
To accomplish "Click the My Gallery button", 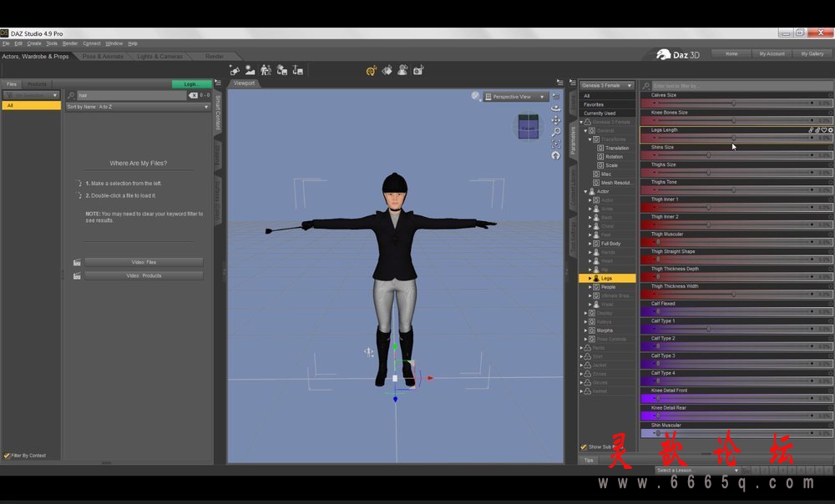I will tap(812, 53).
